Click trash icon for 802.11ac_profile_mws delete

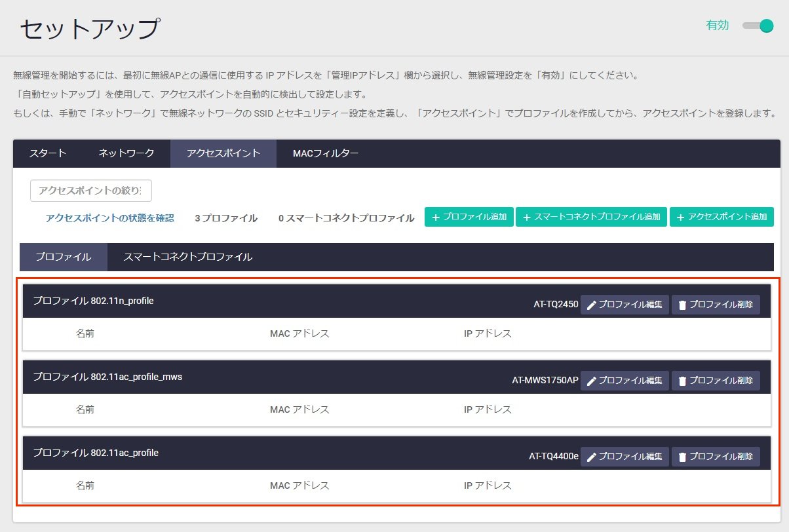coord(682,381)
